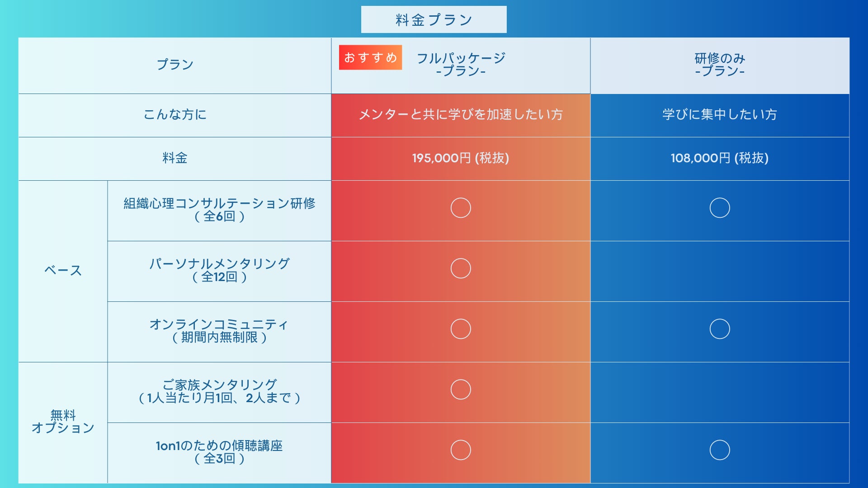
Task: Click the パーソナルメンタリング（全12回） label
Action: [219, 270]
